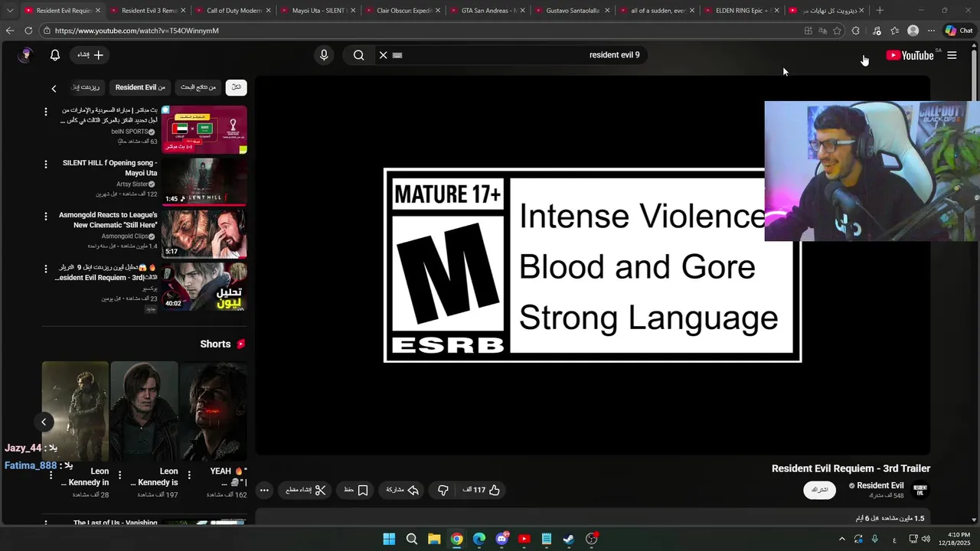Subscribe to the Resident Evil channel
Image resolution: width=980 pixels, height=551 pixels.
pyautogui.click(x=819, y=490)
